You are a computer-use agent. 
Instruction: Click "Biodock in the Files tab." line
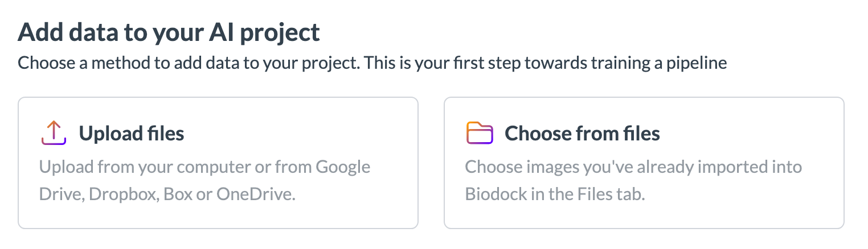point(555,194)
